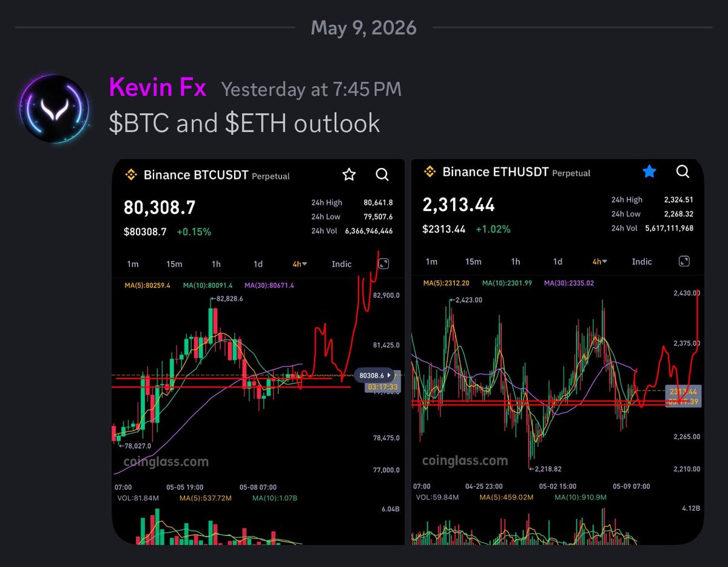Click the message timestamp Yesterday at 7:45 PM
Viewport: 728px width, 567px height.
pos(311,90)
